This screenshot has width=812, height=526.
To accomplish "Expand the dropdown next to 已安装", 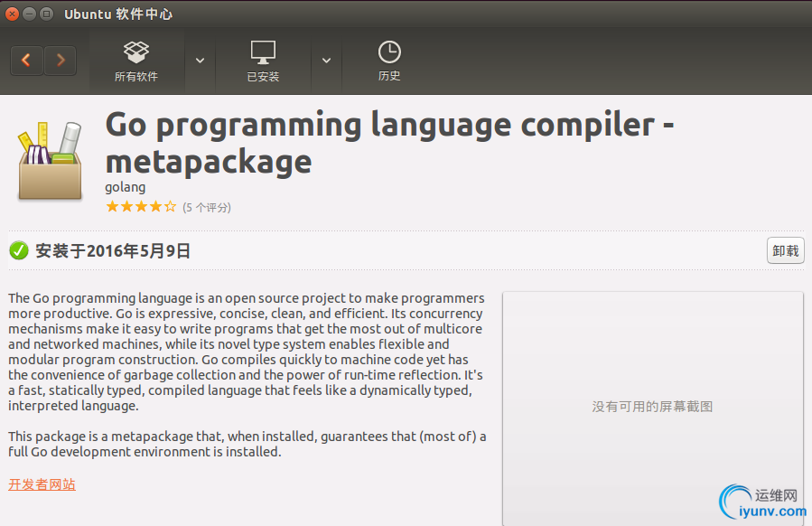I will point(326,61).
